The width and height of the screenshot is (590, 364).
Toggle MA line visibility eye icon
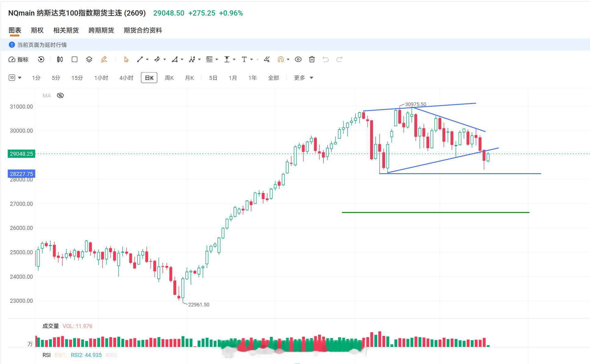(60, 96)
